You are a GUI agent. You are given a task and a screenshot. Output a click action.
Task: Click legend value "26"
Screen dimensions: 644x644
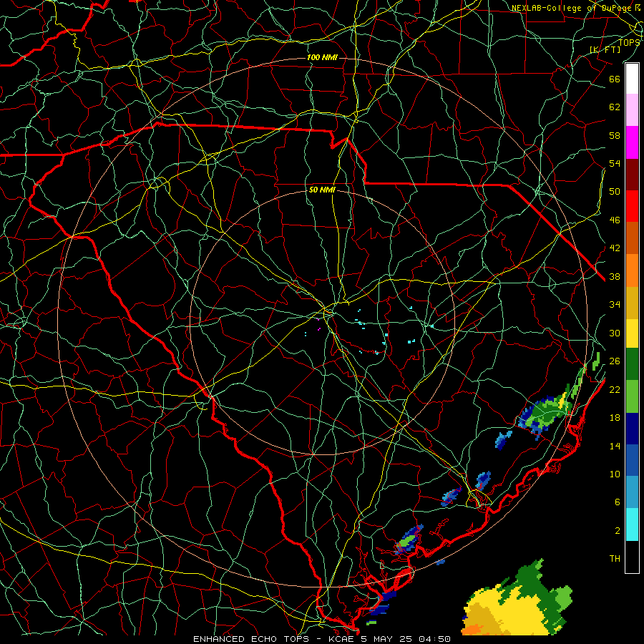pyautogui.click(x=615, y=361)
